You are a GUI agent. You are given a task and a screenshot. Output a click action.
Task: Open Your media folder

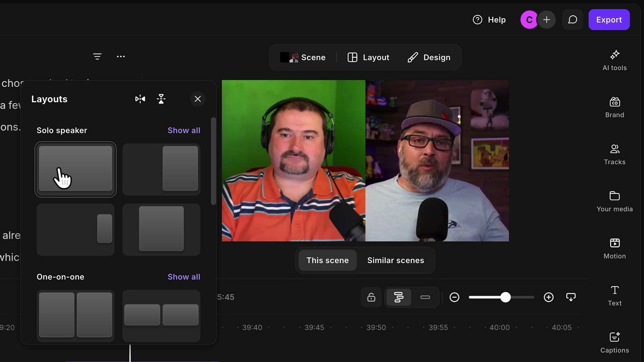tap(614, 201)
